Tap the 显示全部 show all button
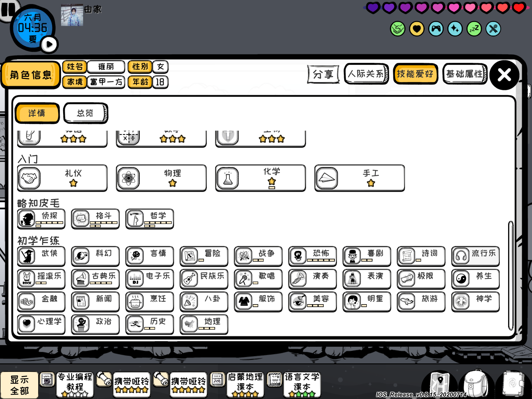Image resolution: width=532 pixels, height=399 pixels. tap(19, 385)
